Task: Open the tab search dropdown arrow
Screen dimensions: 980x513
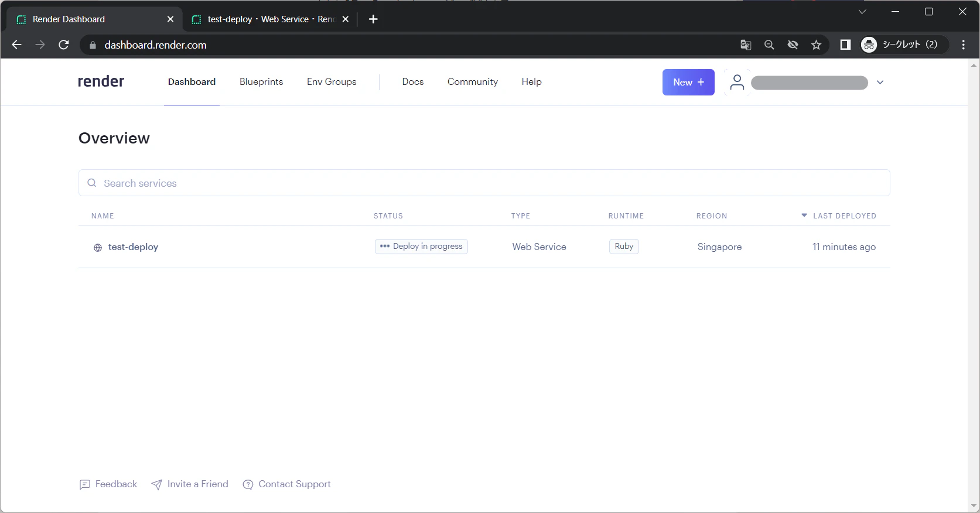Action: 862,12
